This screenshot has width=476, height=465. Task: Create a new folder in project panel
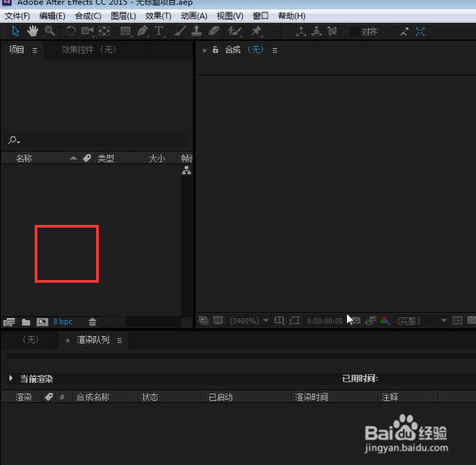(26, 322)
